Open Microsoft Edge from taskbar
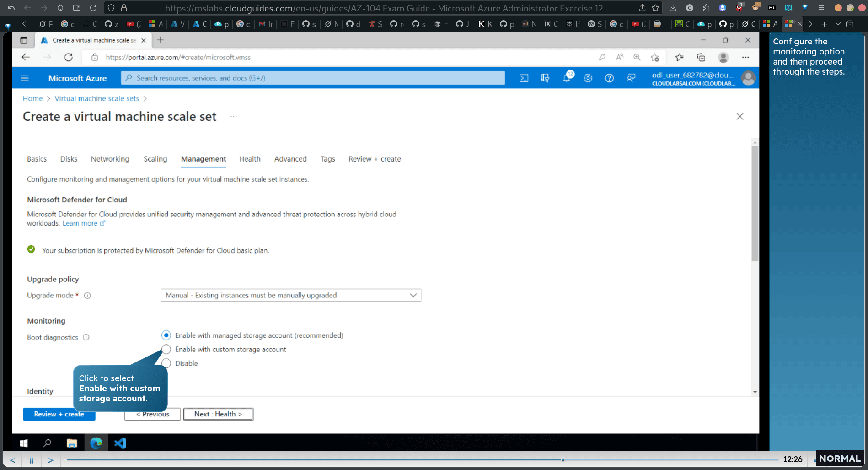The width and height of the screenshot is (868, 470). [96, 443]
